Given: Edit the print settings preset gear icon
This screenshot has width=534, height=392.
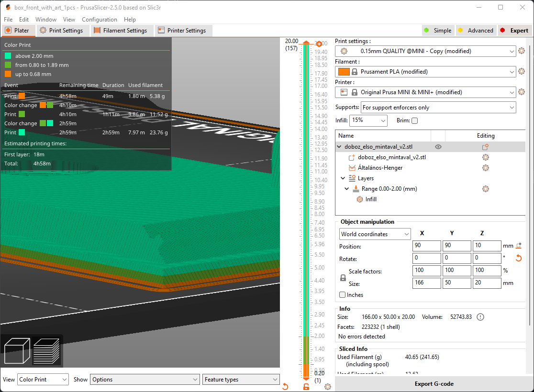Looking at the screenshot, I should pos(522,51).
